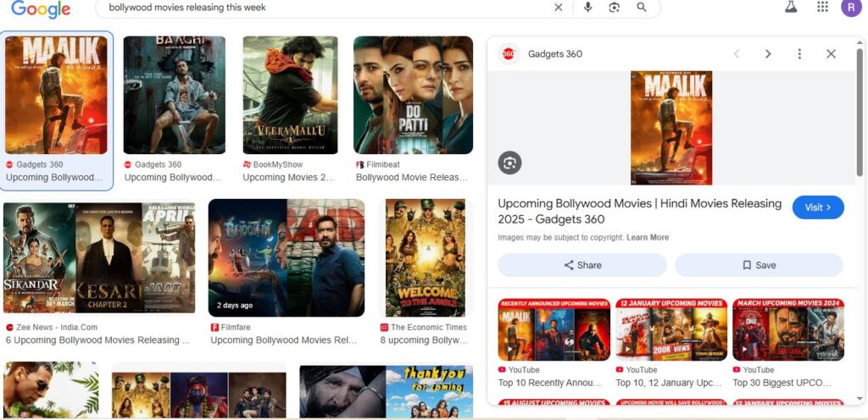Open Filmibeat source label
868x420 pixels.
[378, 164]
